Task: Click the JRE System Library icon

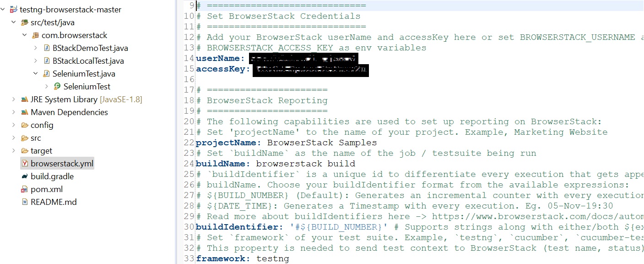Action: click(x=24, y=99)
